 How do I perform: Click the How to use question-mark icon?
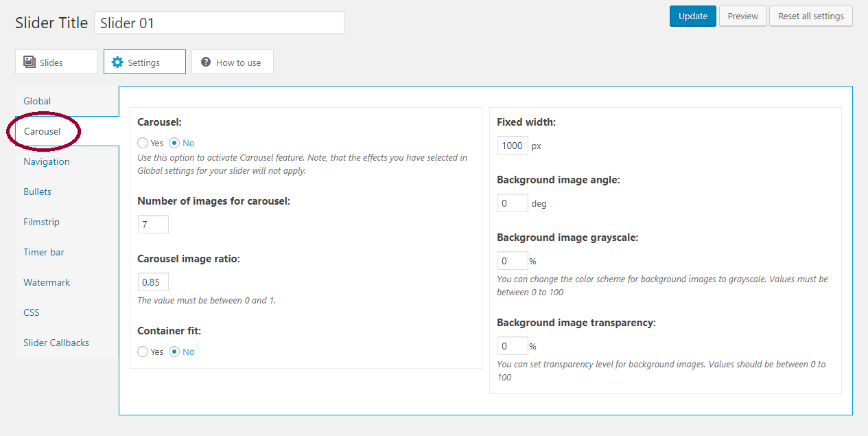tap(205, 62)
